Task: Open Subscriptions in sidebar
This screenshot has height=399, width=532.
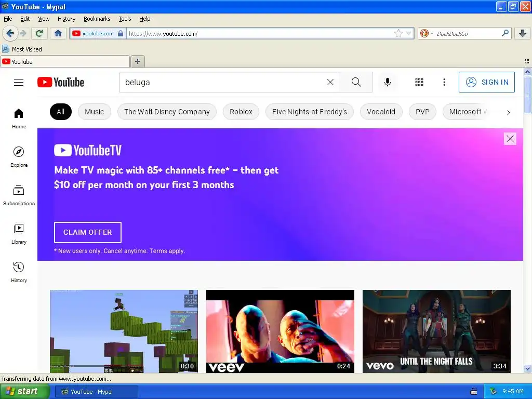Action: coord(19,196)
